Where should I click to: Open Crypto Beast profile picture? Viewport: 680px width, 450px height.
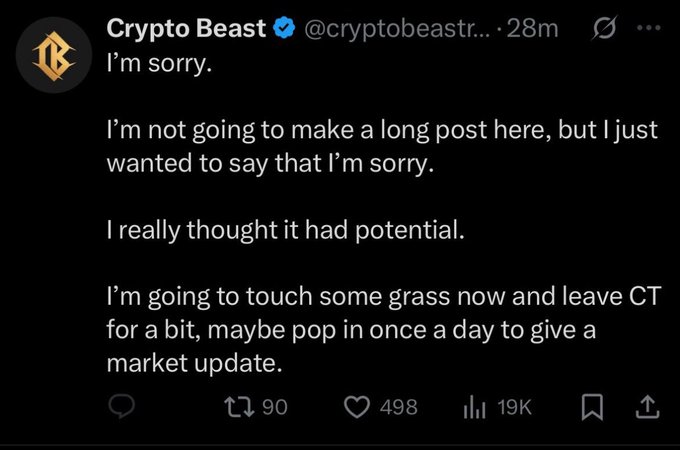coord(54,55)
